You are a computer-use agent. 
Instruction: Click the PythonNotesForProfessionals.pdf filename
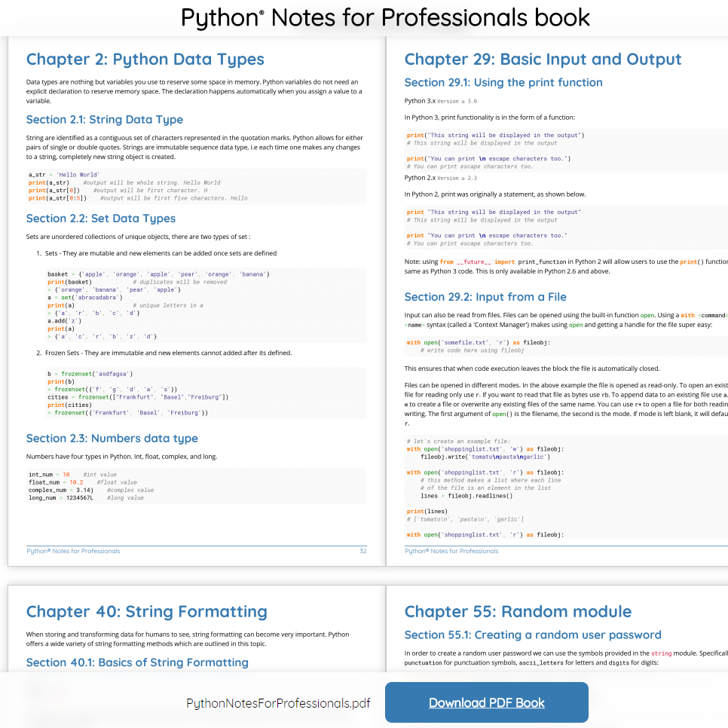(x=278, y=702)
